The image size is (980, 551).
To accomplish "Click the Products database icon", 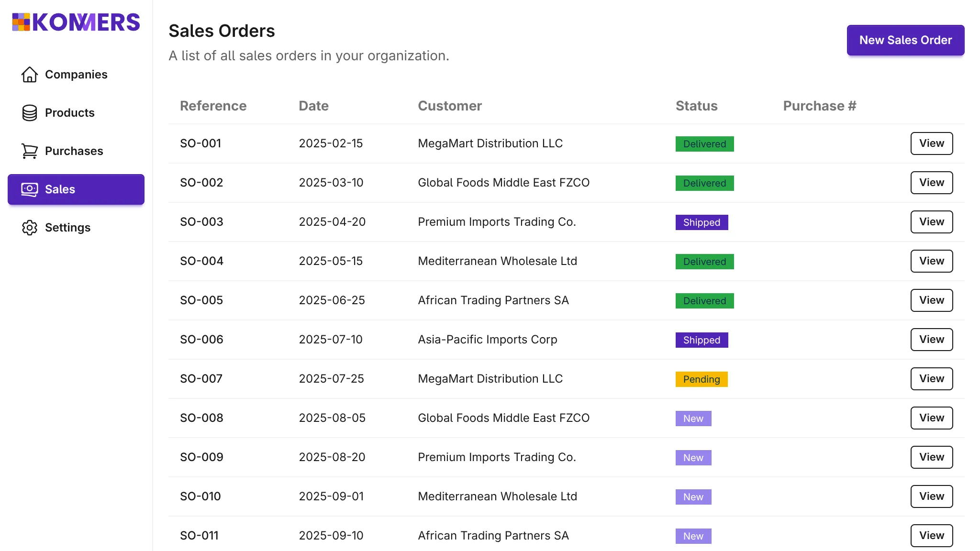I will 30,113.
